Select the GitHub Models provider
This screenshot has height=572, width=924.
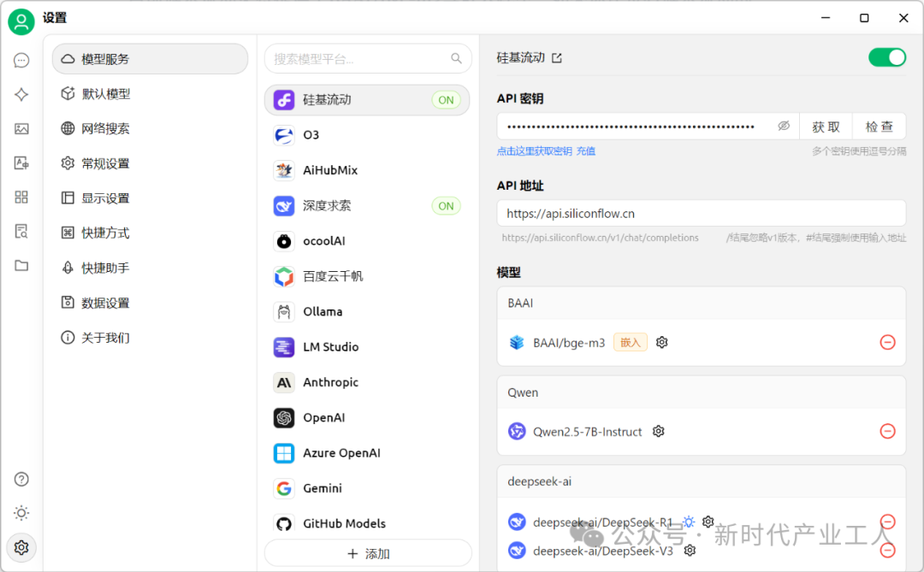coord(367,524)
